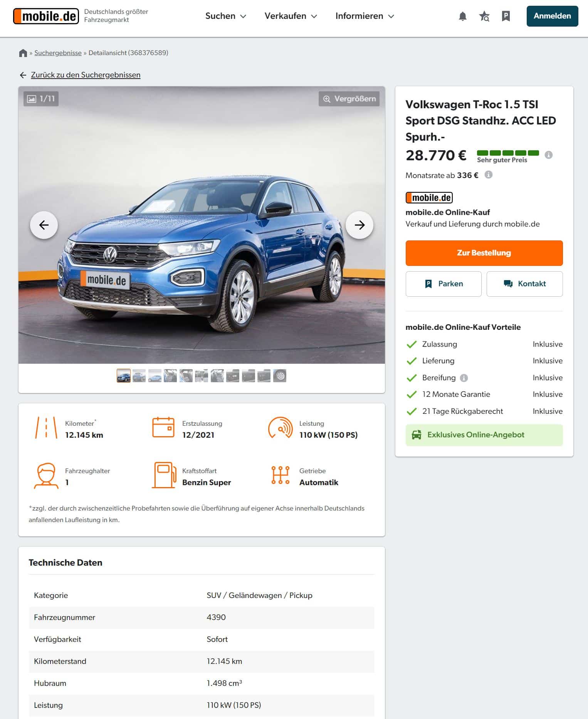Image resolution: width=588 pixels, height=719 pixels.
Task: Click the Erstzulassung calendar icon
Action: (x=163, y=427)
